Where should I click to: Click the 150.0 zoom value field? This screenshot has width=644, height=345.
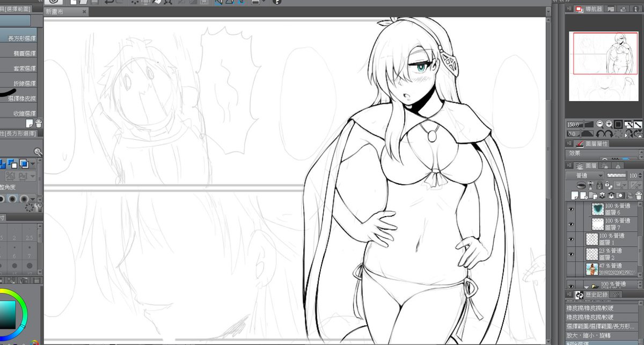click(x=574, y=124)
